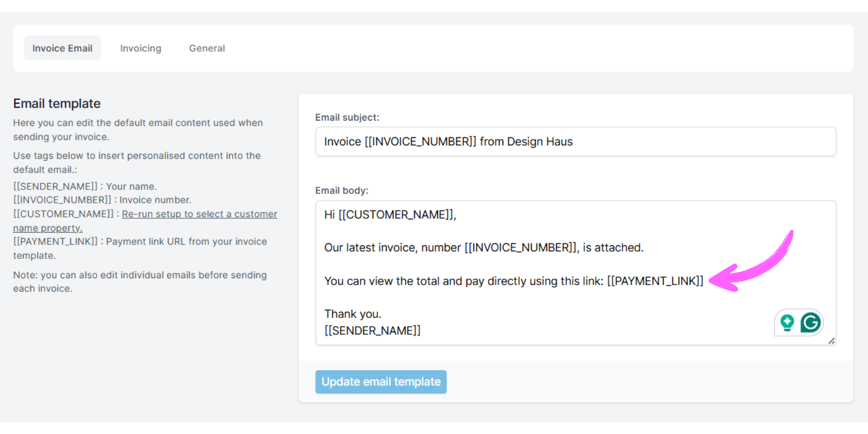This screenshot has height=434, width=868.
Task: Follow the Re-run setup customer name link
Action: tap(199, 214)
